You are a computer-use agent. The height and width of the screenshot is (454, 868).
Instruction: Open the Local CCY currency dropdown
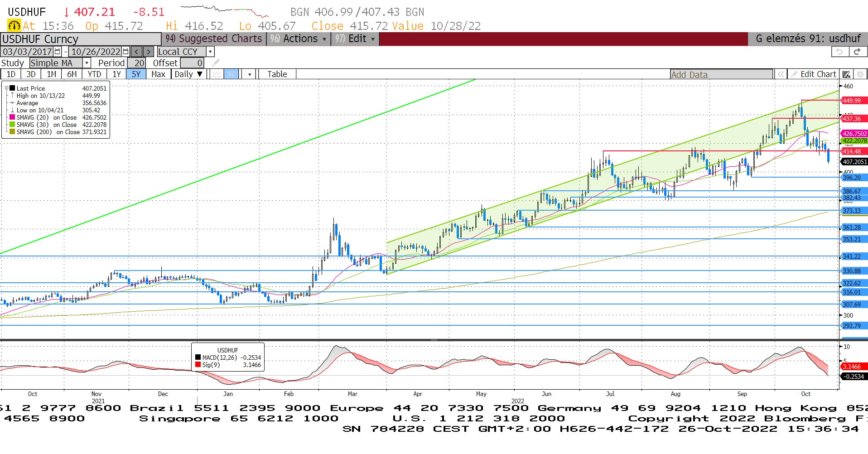210,52
